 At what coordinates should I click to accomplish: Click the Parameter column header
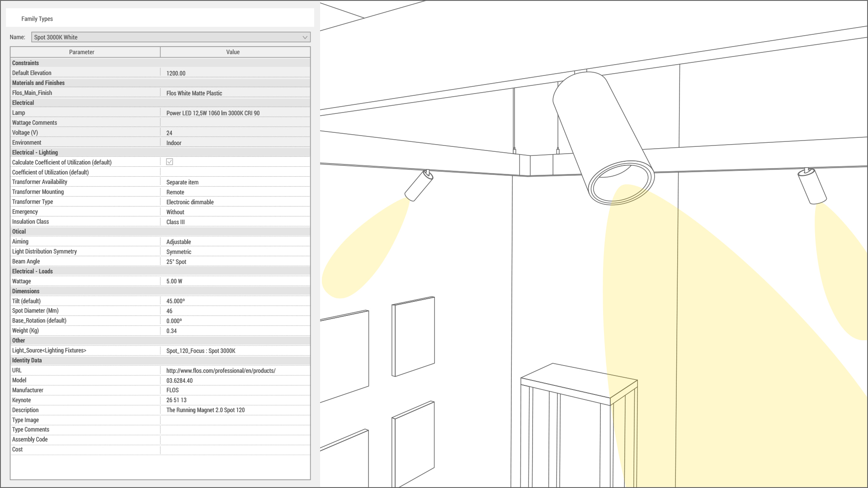pyautogui.click(x=82, y=52)
